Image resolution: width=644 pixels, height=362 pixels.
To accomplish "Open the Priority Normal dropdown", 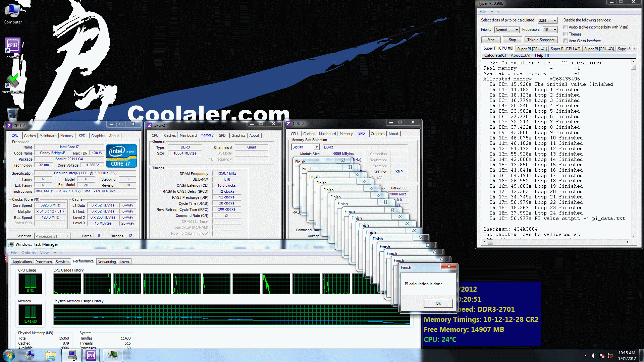I will [506, 30].
